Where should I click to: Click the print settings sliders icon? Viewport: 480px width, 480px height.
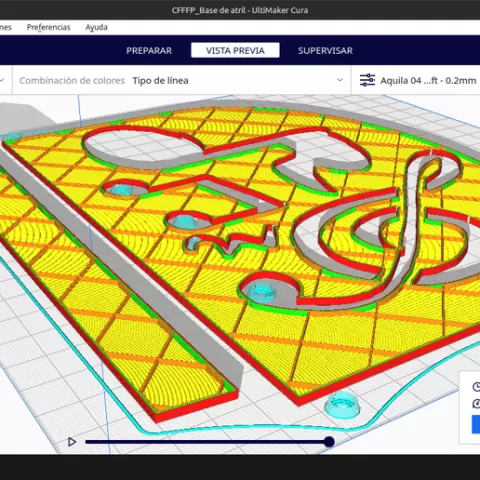pyautogui.click(x=367, y=80)
